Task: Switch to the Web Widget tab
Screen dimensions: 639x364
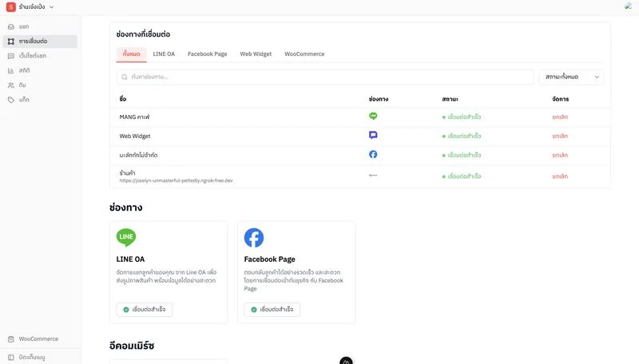Action: pyautogui.click(x=256, y=54)
